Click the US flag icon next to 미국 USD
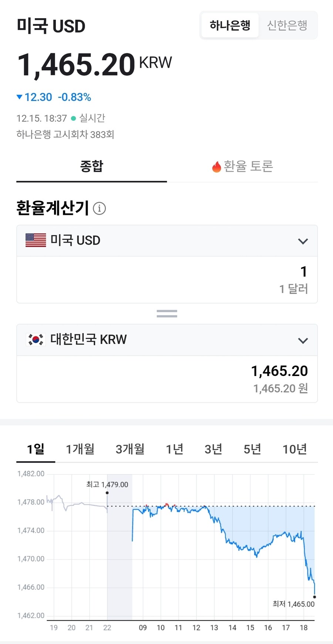Viewport: 333px width, 644px height. [35, 240]
